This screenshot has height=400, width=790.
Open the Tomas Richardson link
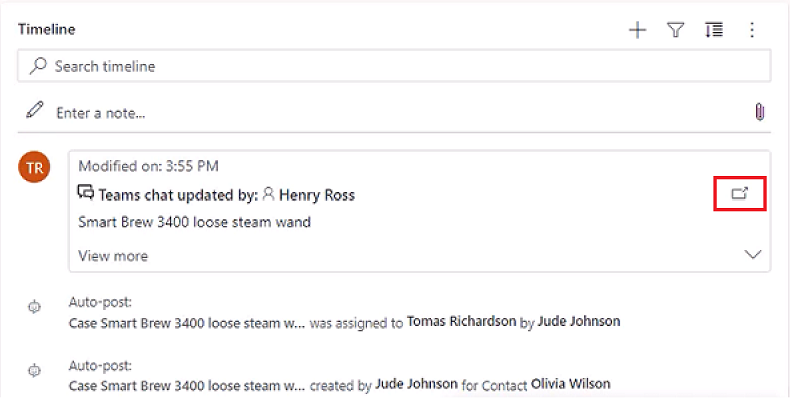click(x=461, y=322)
